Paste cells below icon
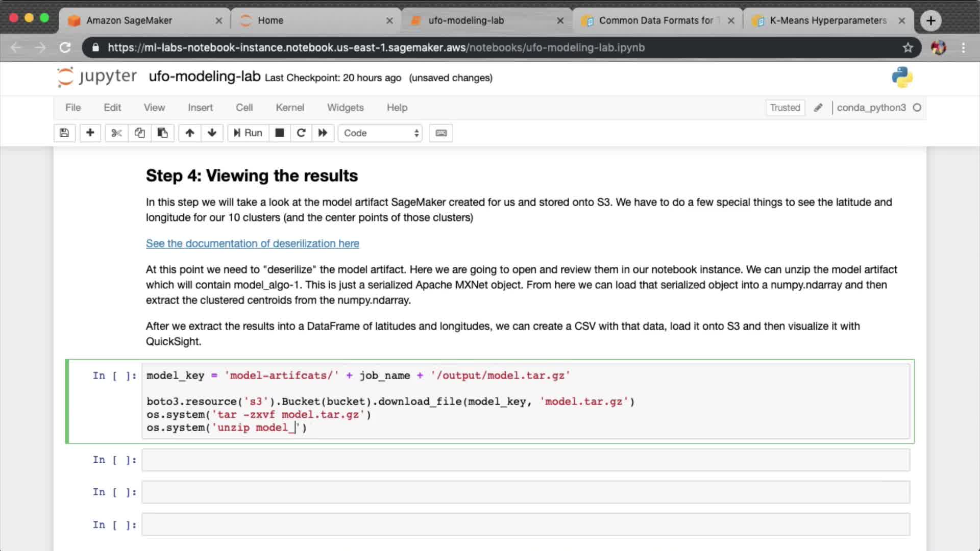 [162, 133]
